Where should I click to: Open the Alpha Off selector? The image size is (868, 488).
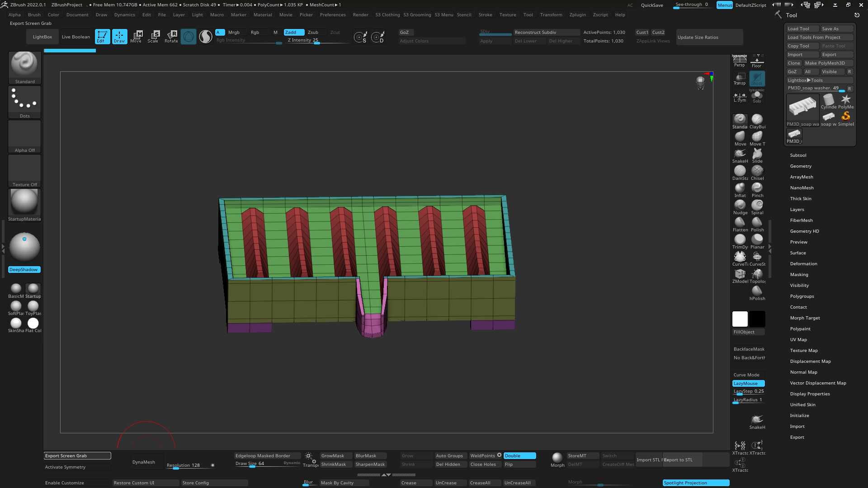[x=25, y=136]
